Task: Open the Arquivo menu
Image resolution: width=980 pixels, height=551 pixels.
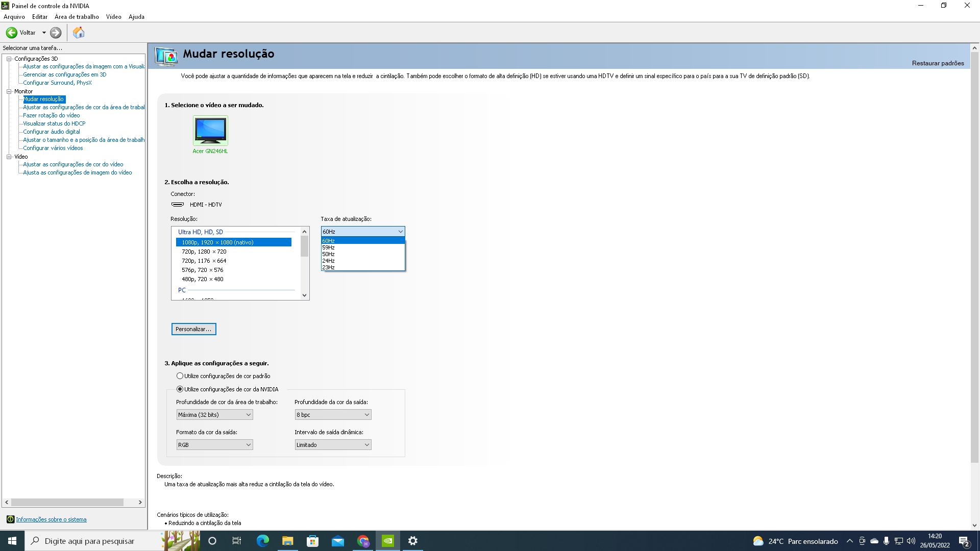Action: (x=14, y=17)
